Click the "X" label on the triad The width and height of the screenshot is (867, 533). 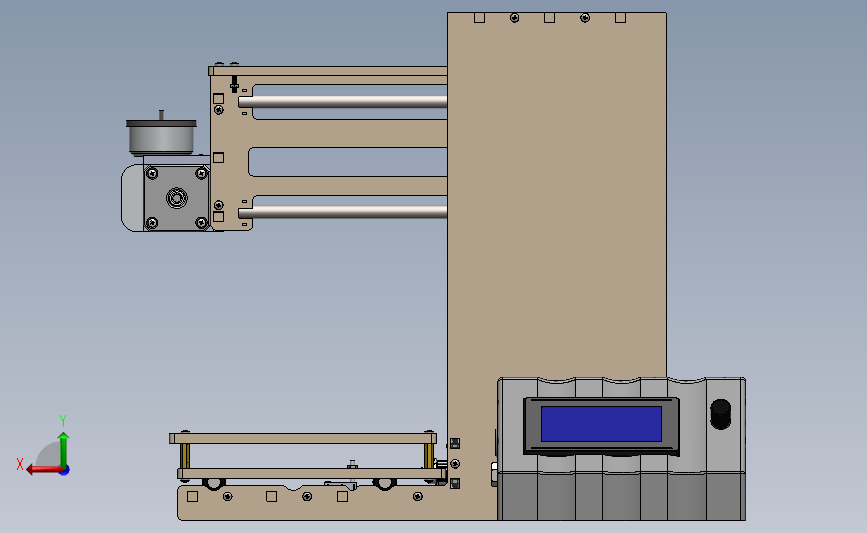click(20, 464)
